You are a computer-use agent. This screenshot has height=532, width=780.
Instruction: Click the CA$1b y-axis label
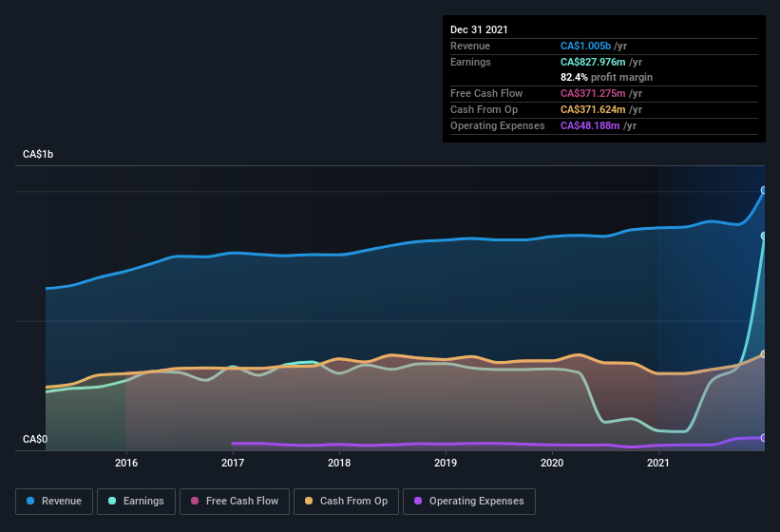click(x=38, y=154)
